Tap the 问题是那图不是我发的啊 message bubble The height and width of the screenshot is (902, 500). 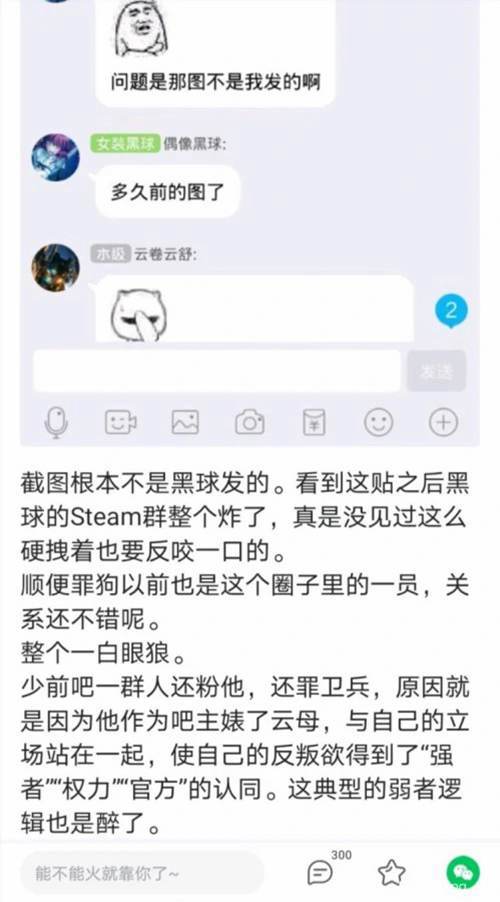(x=215, y=53)
